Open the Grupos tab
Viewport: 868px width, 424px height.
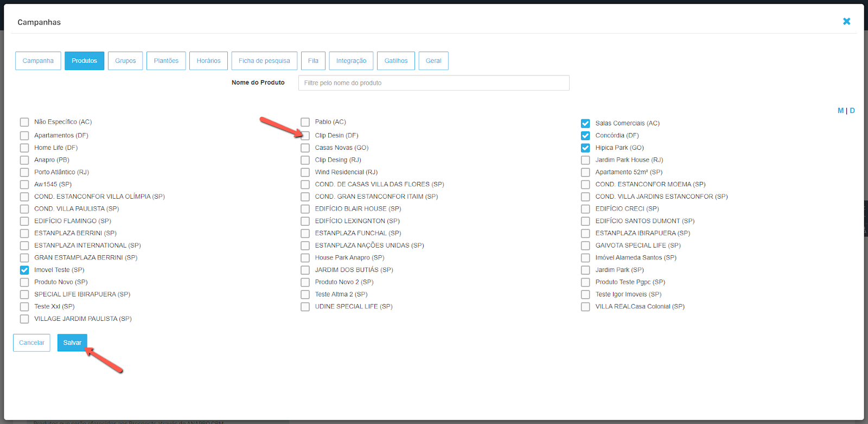tap(125, 61)
